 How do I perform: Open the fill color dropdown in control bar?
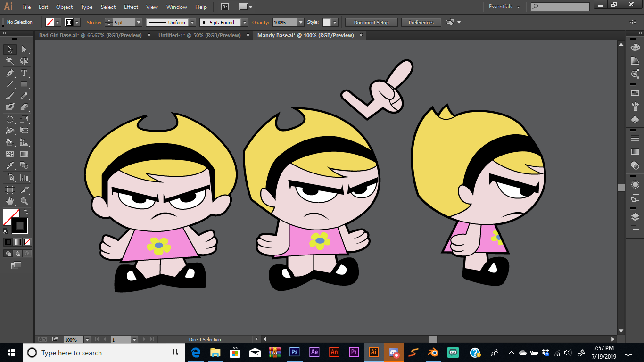click(58, 22)
